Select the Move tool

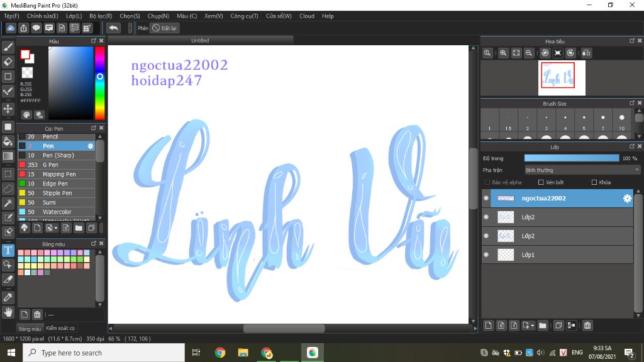coord(8,109)
